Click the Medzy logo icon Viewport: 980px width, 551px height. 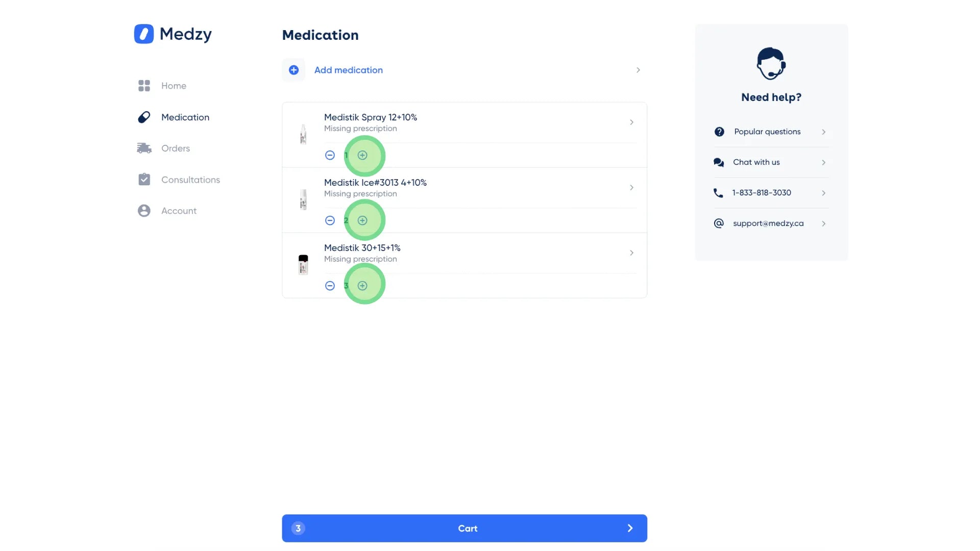click(x=144, y=34)
